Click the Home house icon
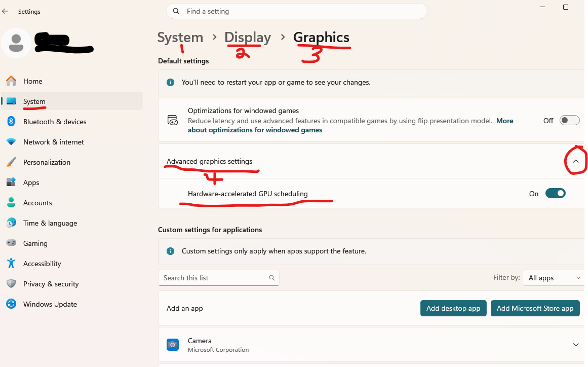The image size is (588, 367). click(11, 81)
